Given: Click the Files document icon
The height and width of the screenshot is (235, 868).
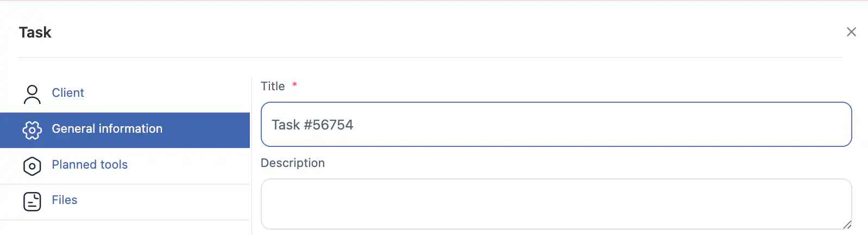Looking at the screenshot, I should (x=32, y=201).
